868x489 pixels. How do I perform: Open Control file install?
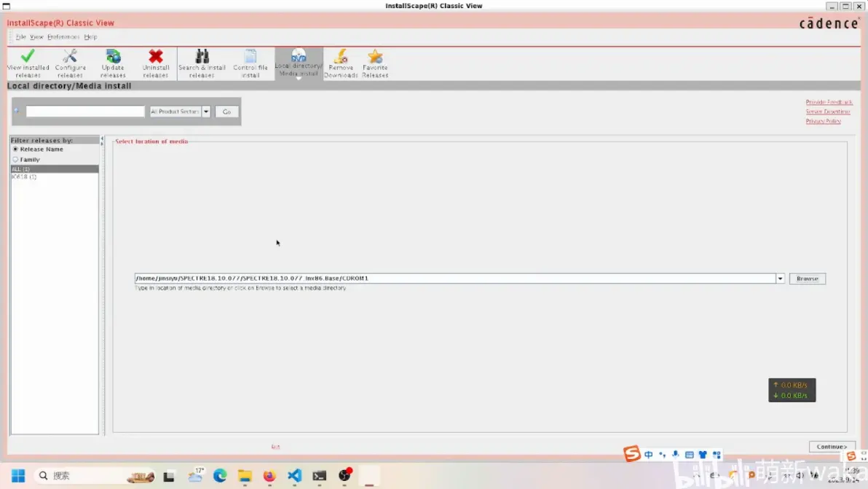[250, 63]
